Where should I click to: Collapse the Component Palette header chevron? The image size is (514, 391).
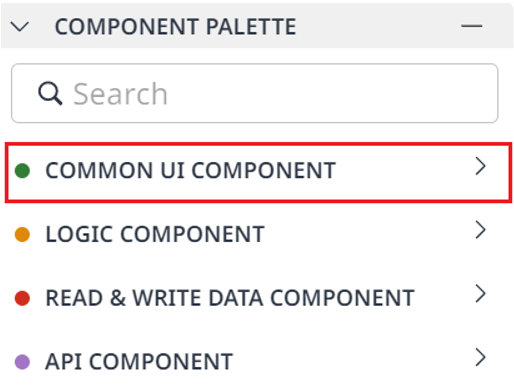click(x=20, y=27)
